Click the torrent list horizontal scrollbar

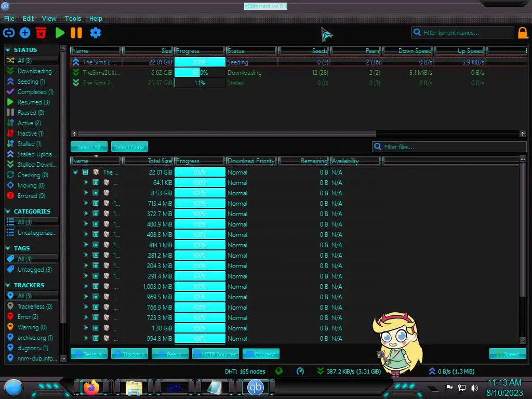[x=227, y=134]
